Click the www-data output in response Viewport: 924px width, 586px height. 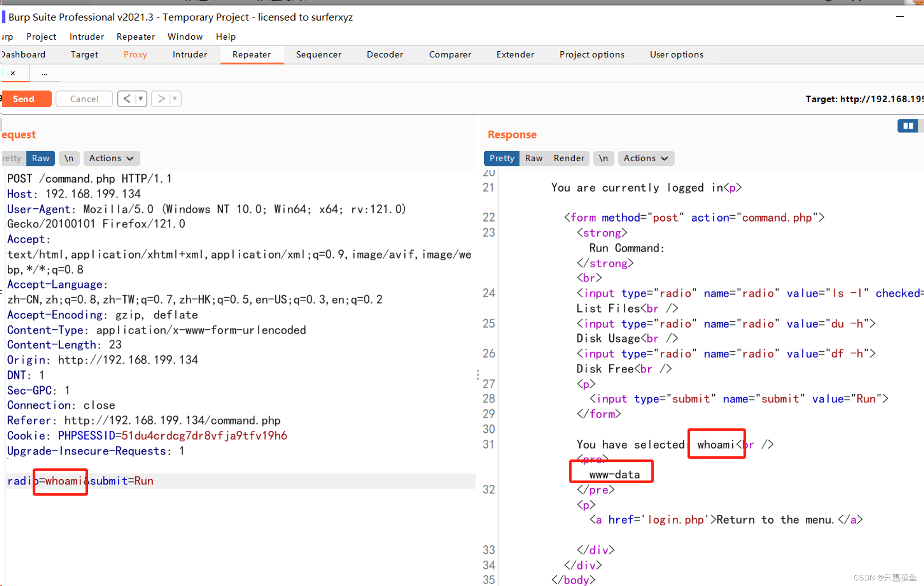point(614,475)
